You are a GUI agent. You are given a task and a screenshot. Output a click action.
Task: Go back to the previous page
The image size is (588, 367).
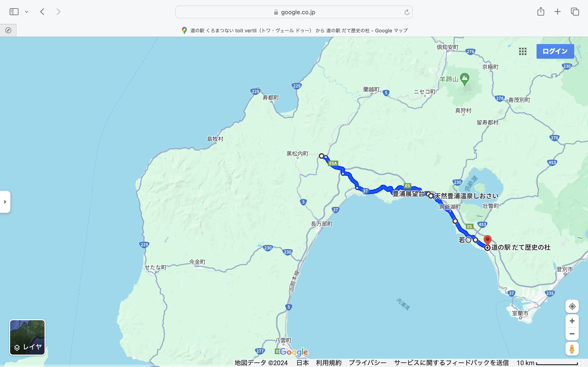42,12
